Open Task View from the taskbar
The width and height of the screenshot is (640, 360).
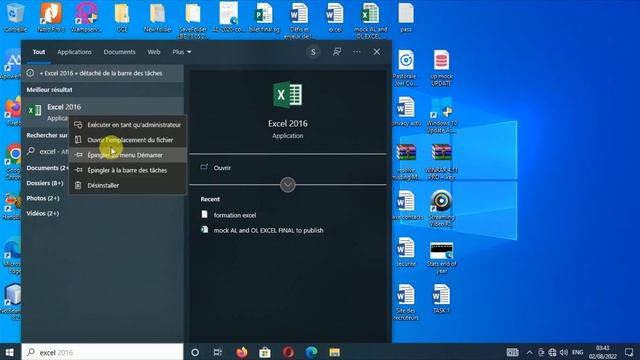[x=218, y=352]
